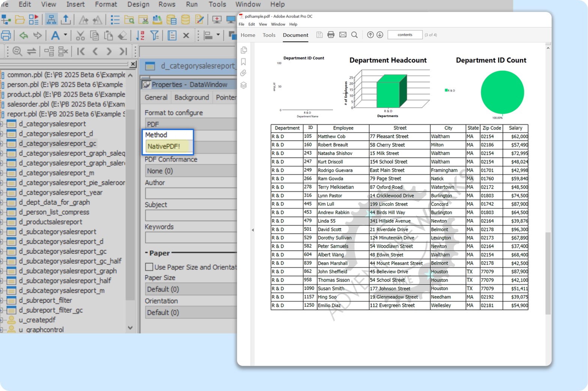Select the Print tool in PowerBuilder toolbar
The image size is (588, 391).
pyautogui.click(x=6, y=35)
